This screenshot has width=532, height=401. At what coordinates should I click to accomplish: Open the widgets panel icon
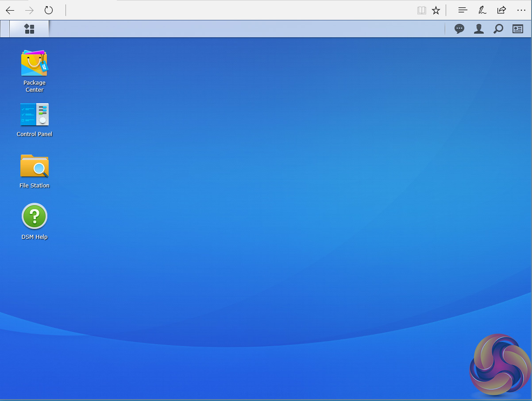[518, 29]
